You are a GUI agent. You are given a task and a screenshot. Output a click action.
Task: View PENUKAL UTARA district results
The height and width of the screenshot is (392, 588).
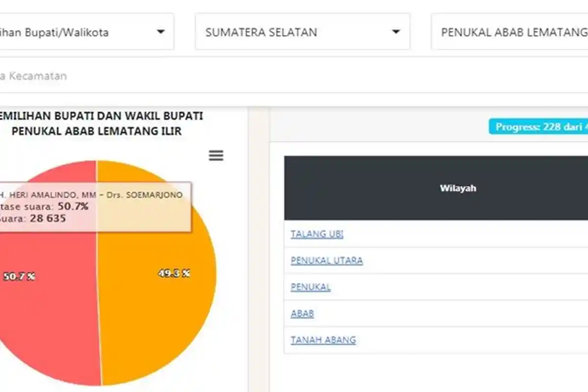click(x=326, y=261)
